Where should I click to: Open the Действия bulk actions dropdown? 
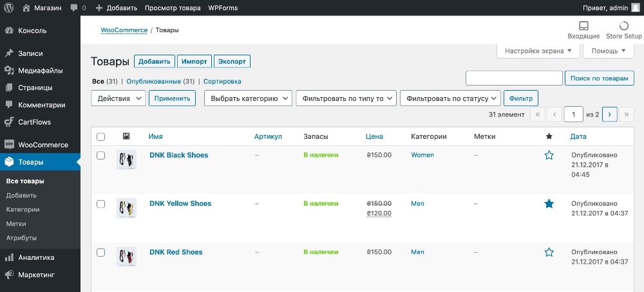click(x=120, y=98)
